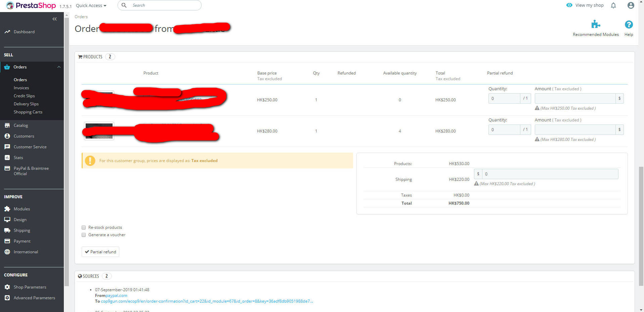Enable the Re-stock products checkbox
The image size is (644, 312).
click(x=83, y=227)
